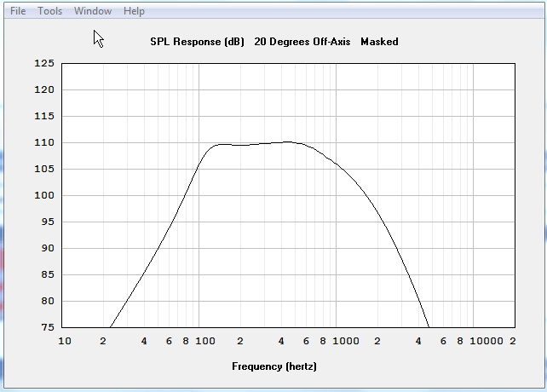
Task: Click the 85 value on the dB axis
Action: 48,274
